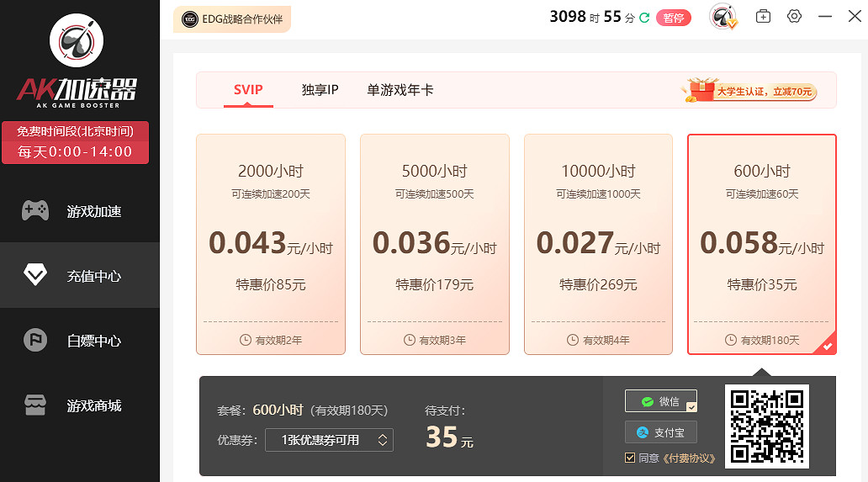The width and height of the screenshot is (868, 482).
Task: Click the diamond recharge icon
Action: click(35, 274)
